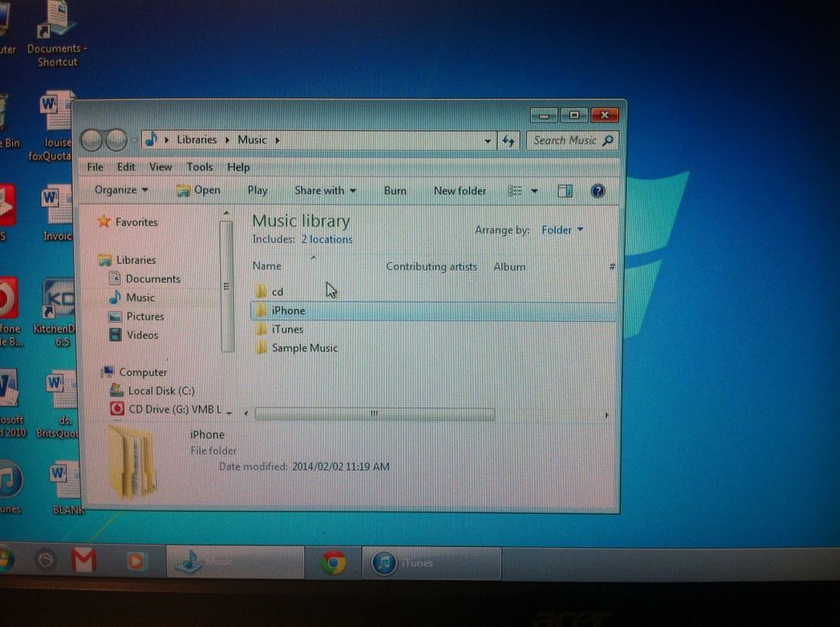840x627 pixels.
Task: Select the Videos library icon
Action: (x=115, y=335)
